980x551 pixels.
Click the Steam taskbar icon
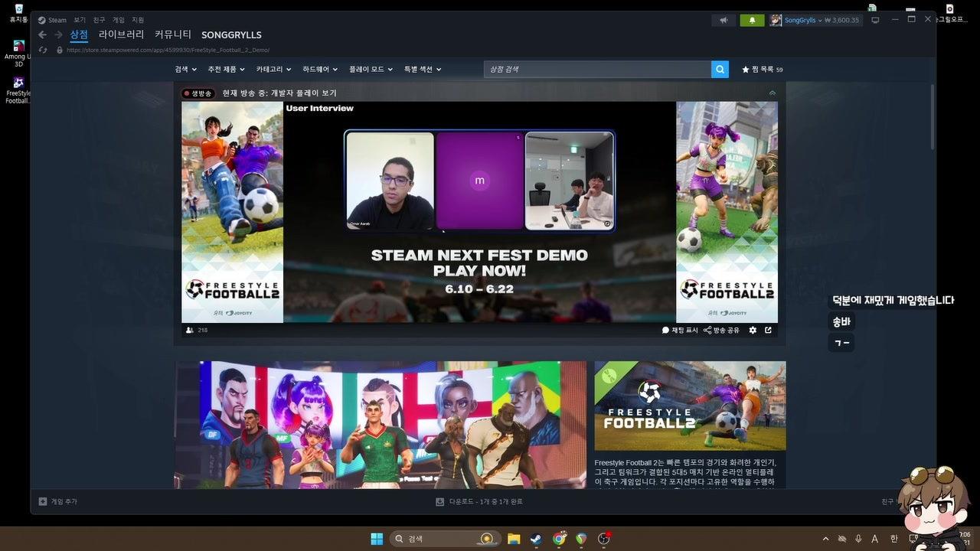pyautogui.click(x=536, y=539)
